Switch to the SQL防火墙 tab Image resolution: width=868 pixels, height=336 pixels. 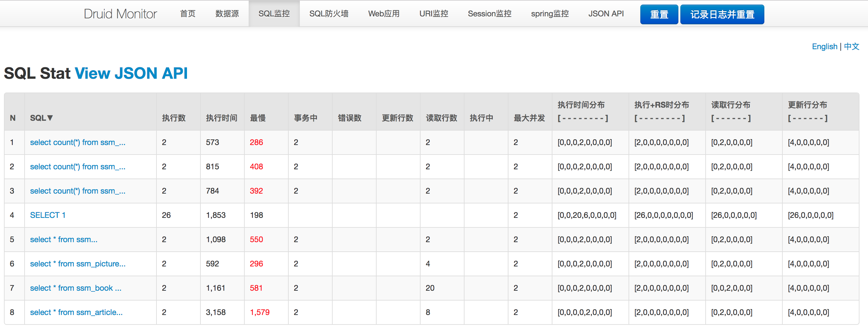coord(329,13)
